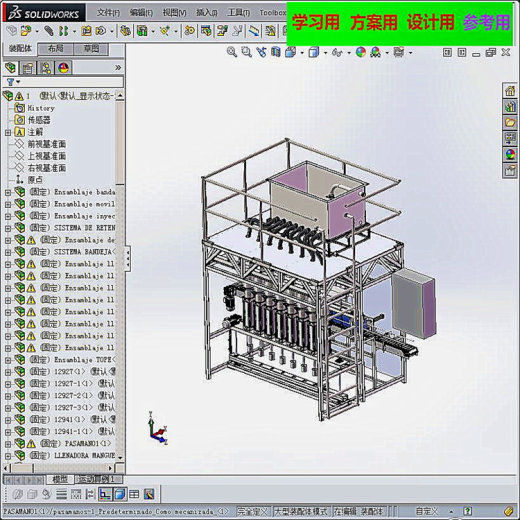Click the Bill of Materials icon
520x520 pixels.
coord(206,31)
